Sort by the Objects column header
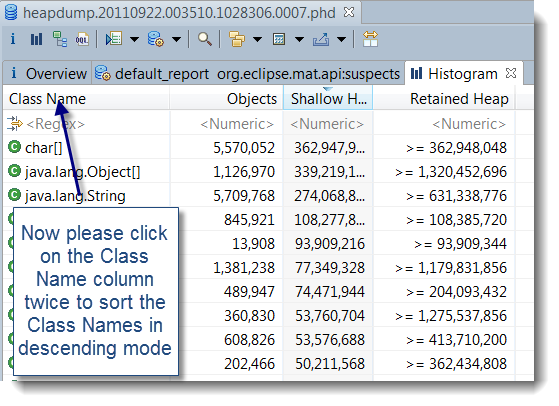The image size is (559, 406). click(x=226, y=99)
